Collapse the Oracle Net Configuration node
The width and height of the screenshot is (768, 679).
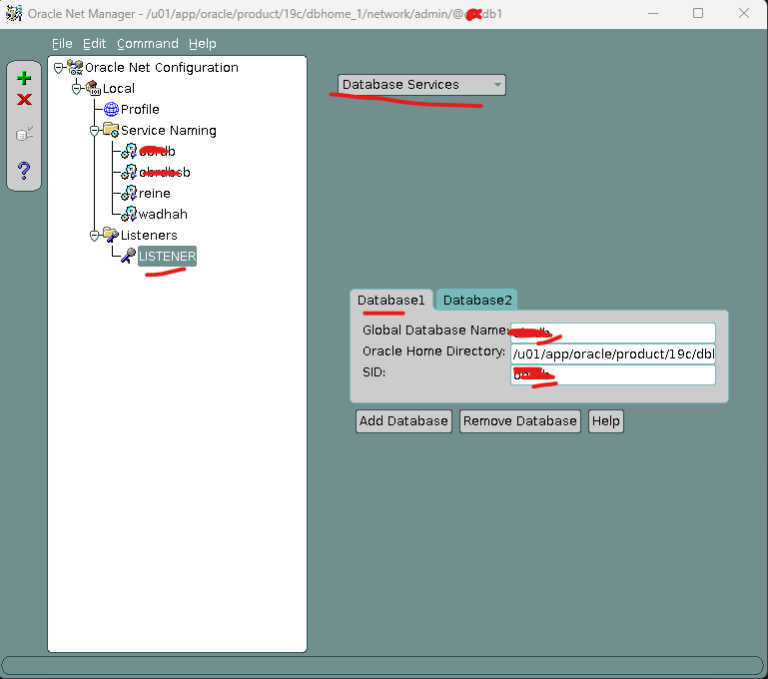[59, 68]
